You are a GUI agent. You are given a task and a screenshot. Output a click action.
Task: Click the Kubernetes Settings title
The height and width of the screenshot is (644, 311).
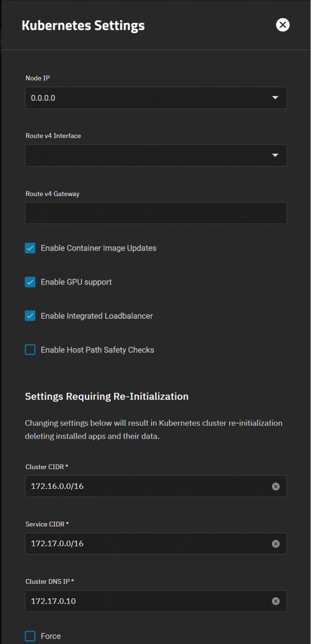tap(83, 25)
